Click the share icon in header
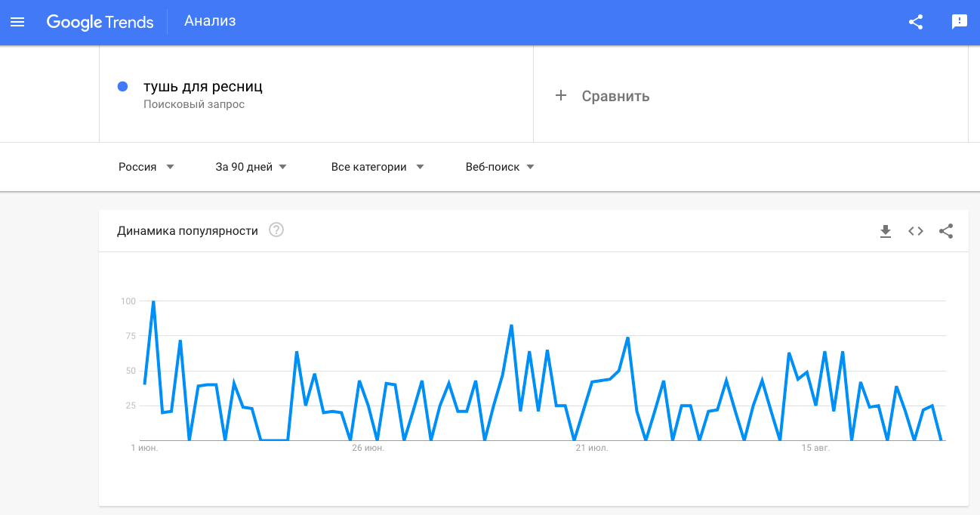The height and width of the screenshot is (515, 980). pos(916,22)
